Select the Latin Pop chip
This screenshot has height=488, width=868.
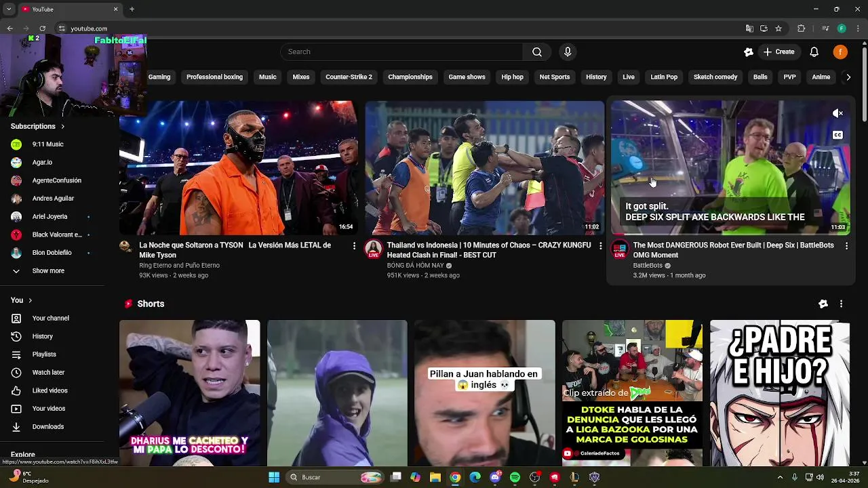pyautogui.click(x=664, y=77)
